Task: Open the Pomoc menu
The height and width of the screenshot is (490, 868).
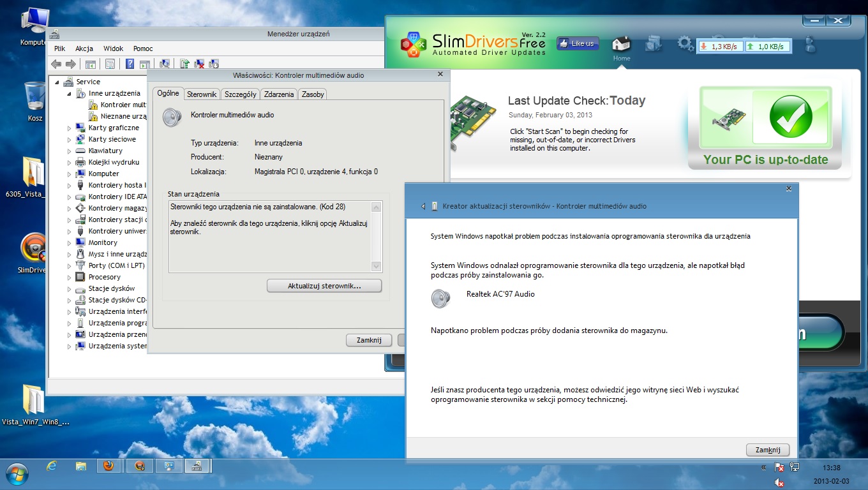Action: pyautogui.click(x=143, y=48)
